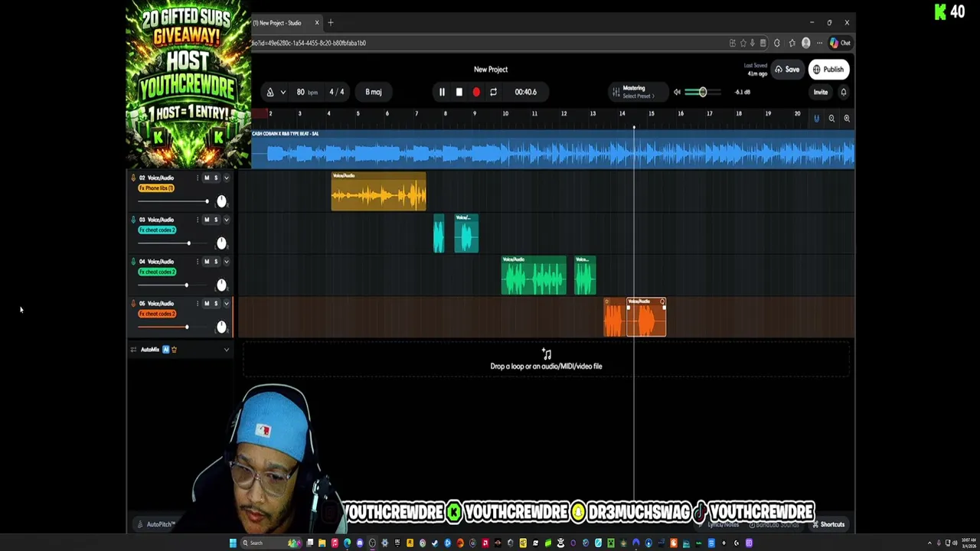The width and height of the screenshot is (980, 551).
Task: Open the Windows Start menu
Action: coord(233,543)
